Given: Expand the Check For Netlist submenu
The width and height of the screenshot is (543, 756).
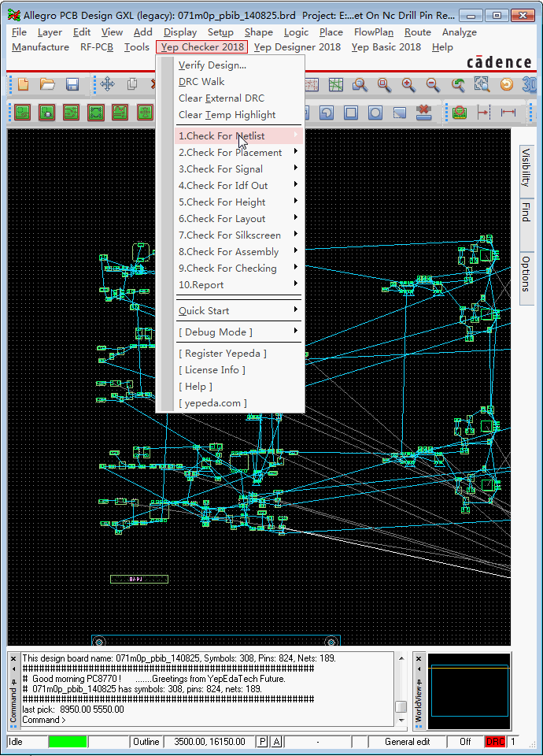Looking at the screenshot, I should coord(239,136).
